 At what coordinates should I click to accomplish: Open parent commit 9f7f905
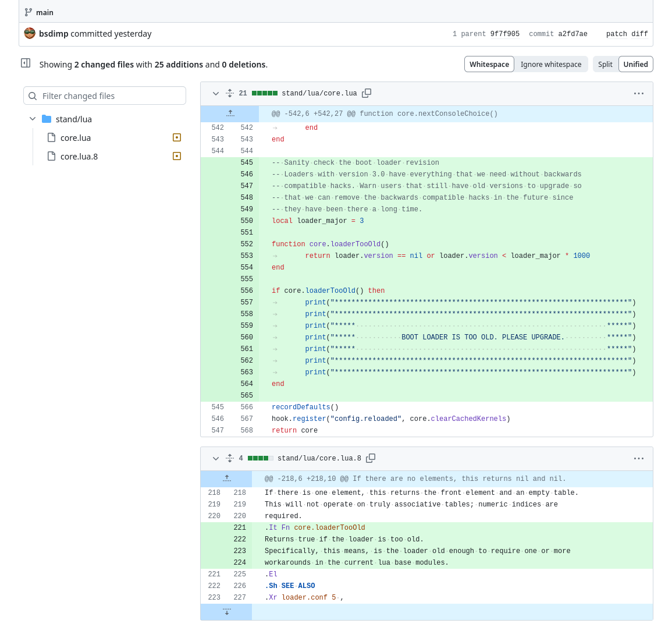click(504, 34)
